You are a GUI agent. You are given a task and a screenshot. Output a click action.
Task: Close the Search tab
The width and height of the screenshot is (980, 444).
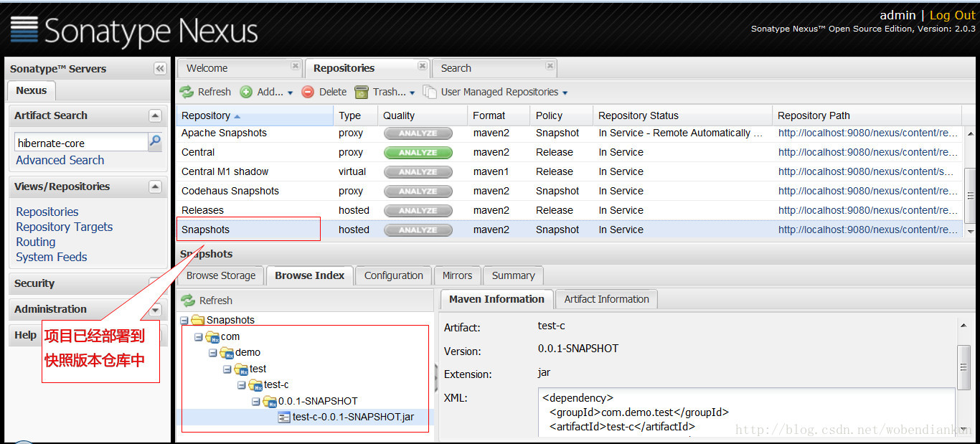pos(550,65)
